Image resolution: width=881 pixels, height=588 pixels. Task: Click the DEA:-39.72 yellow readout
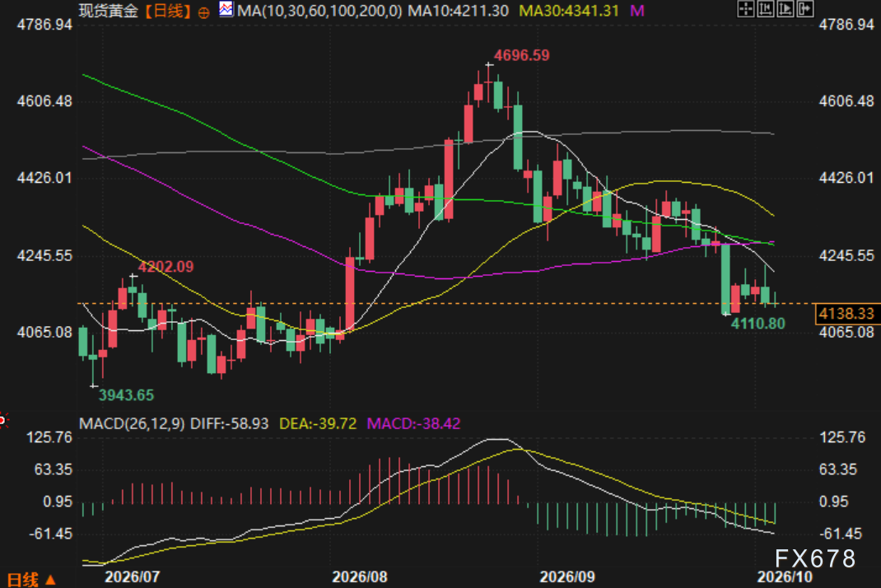(x=318, y=423)
